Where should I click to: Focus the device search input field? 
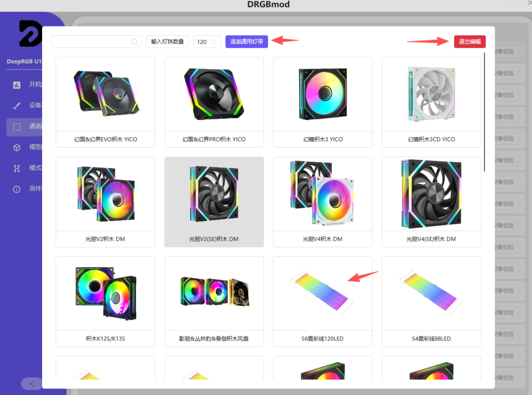pyautogui.click(x=91, y=42)
